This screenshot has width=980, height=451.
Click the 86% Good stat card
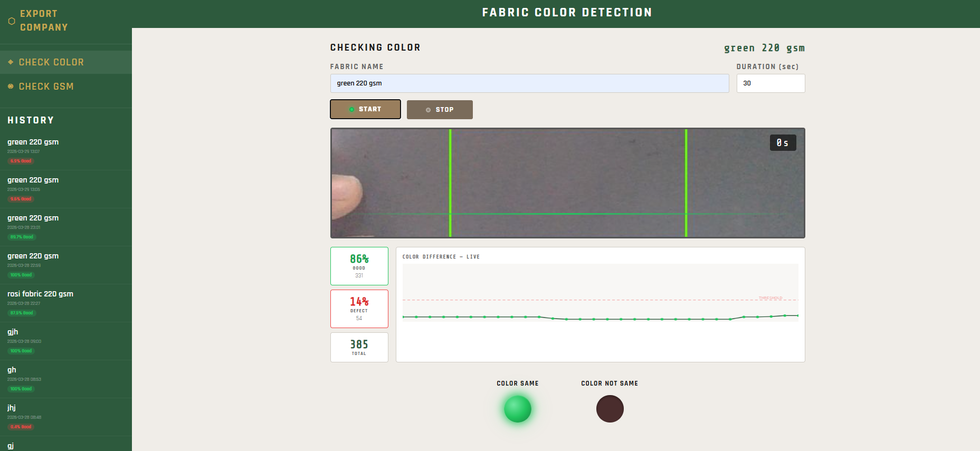pyautogui.click(x=359, y=266)
